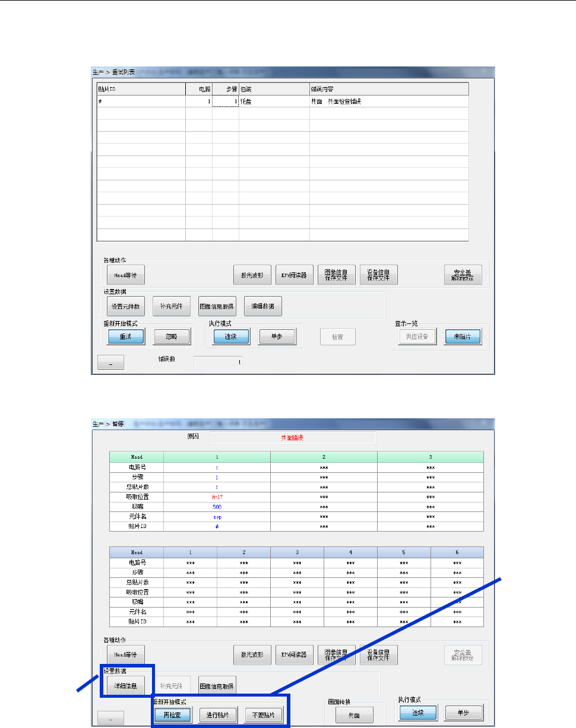Click 设备信息保存文件 in the 重试列表 window
The height and width of the screenshot is (728, 576).
pos(379,275)
